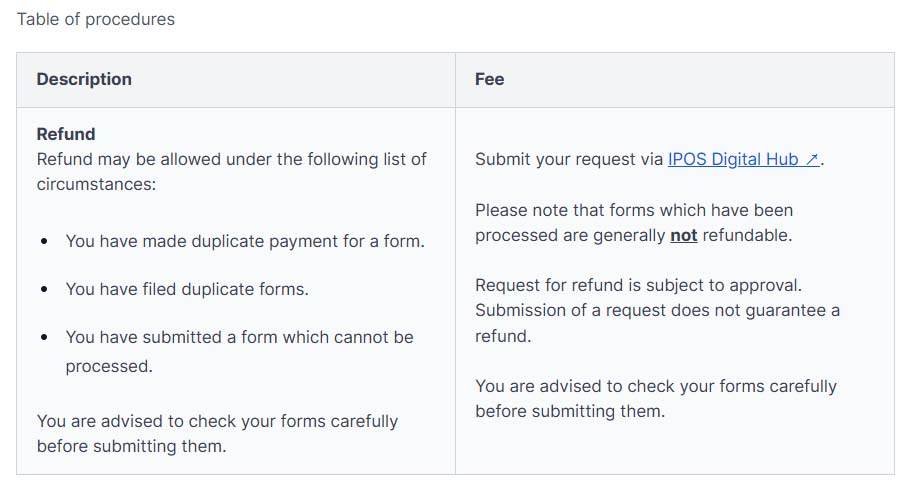Click the Fee column header

tap(489, 79)
